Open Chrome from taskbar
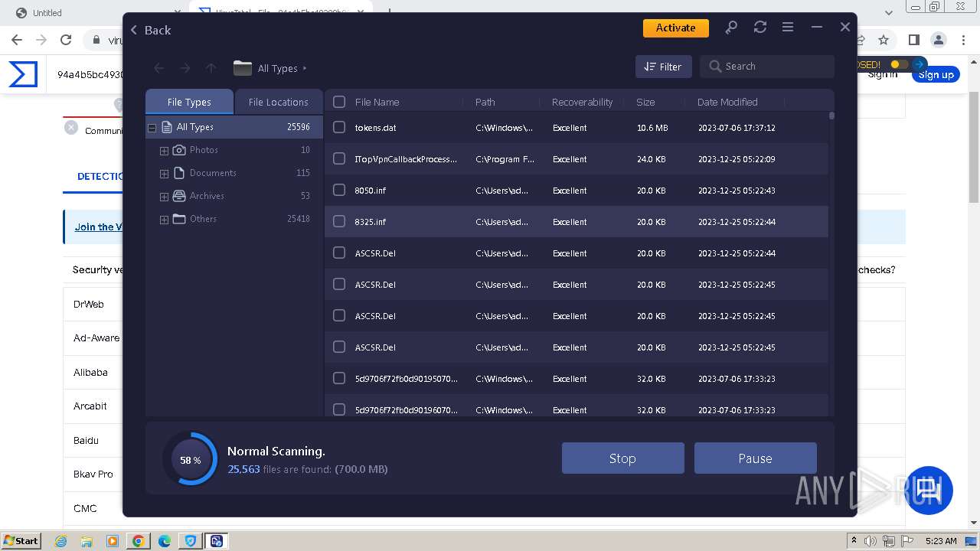Screen dimensions: 980x551 click(139, 541)
